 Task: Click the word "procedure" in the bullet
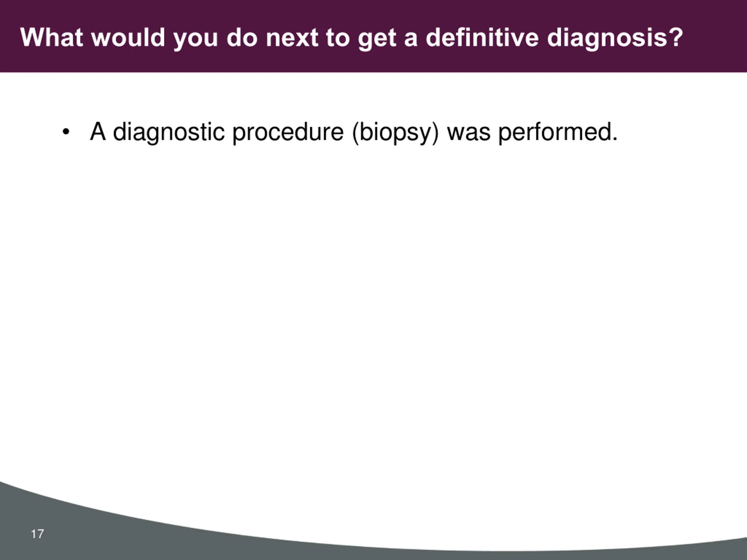pos(288,132)
